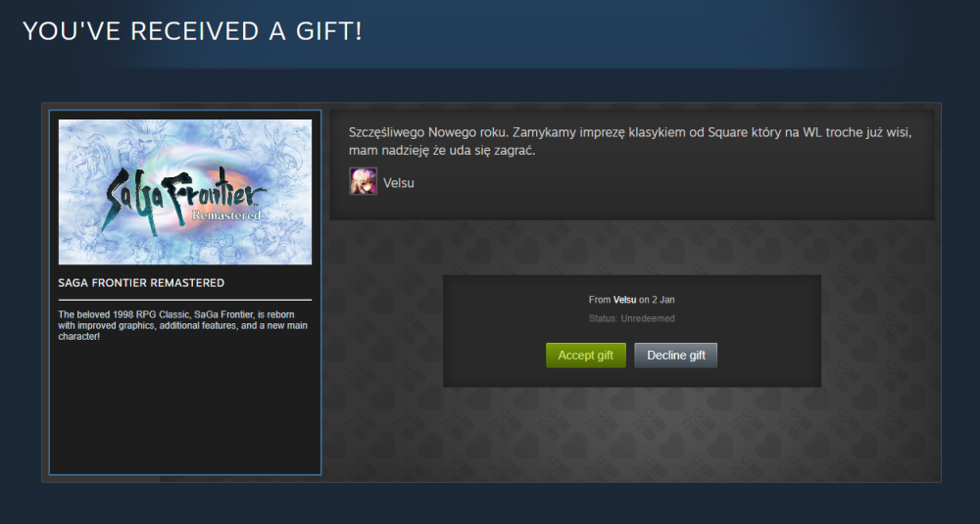Click the gift message text in Polish

(x=630, y=141)
